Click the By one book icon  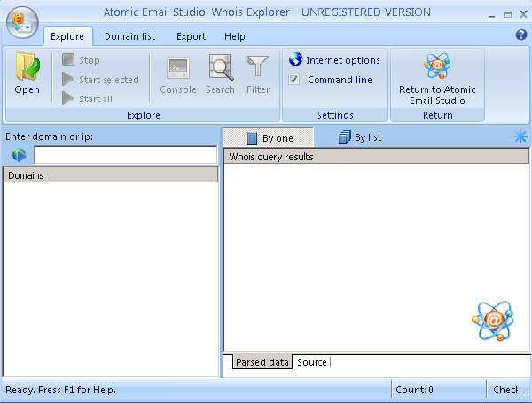point(252,138)
